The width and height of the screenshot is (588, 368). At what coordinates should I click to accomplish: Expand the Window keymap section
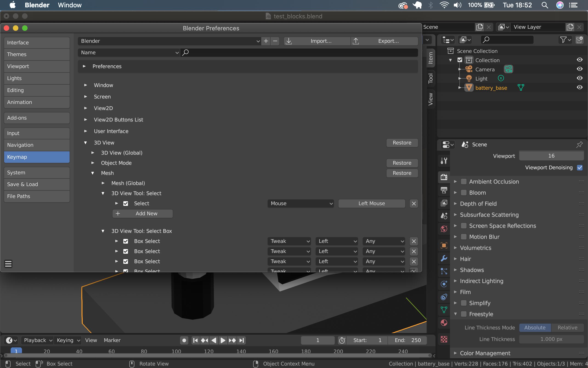[x=85, y=85]
